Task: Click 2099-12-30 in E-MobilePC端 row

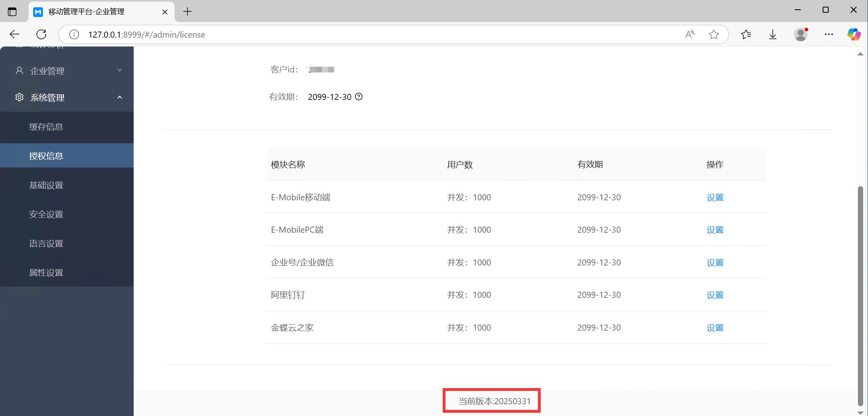Action: tap(599, 230)
